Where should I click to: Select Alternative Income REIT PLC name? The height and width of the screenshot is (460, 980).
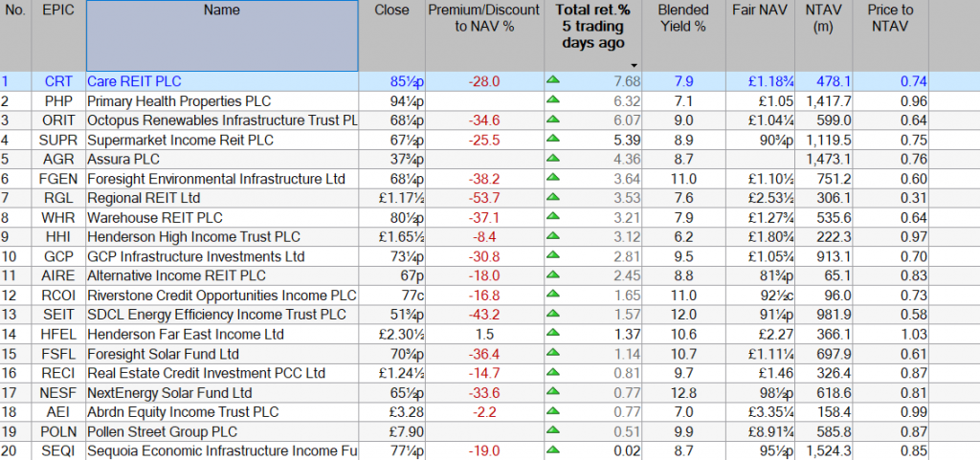176,275
